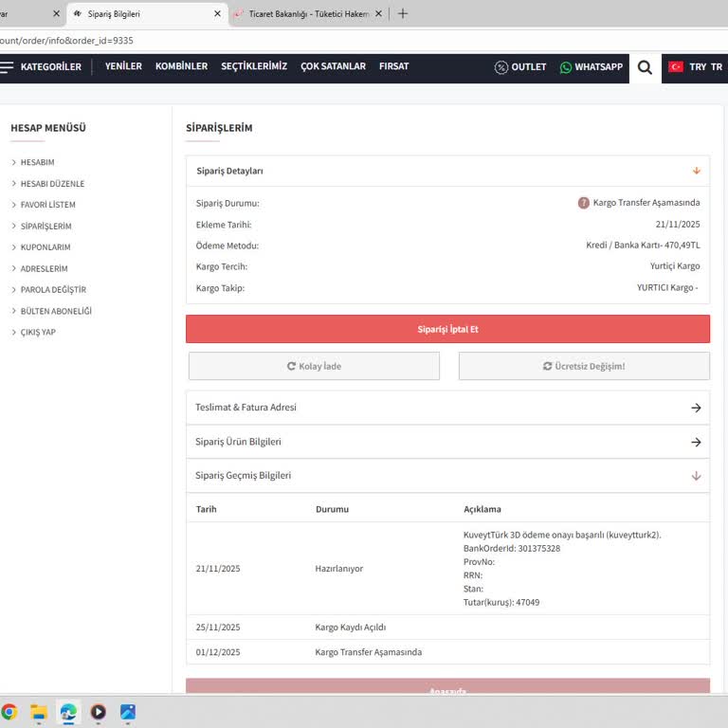Viewport: 728px width, 728px height.
Task: Click the search magnifier icon
Action: pyautogui.click(x=645, y=67)
